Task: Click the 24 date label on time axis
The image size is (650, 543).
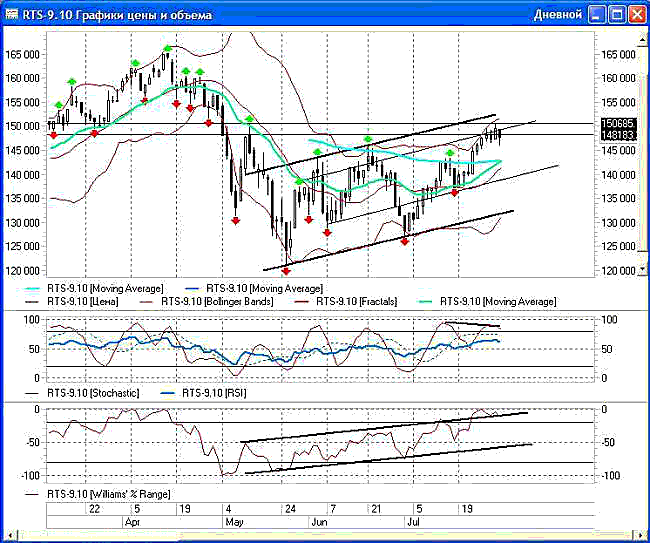Action: click(x=290, y=509)
